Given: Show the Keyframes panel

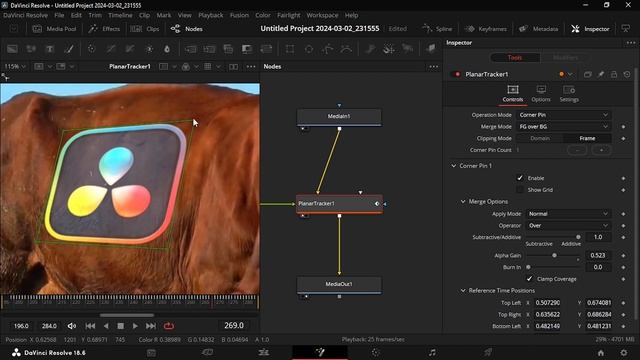Looking at the screenshot, I should pos(486,29).
